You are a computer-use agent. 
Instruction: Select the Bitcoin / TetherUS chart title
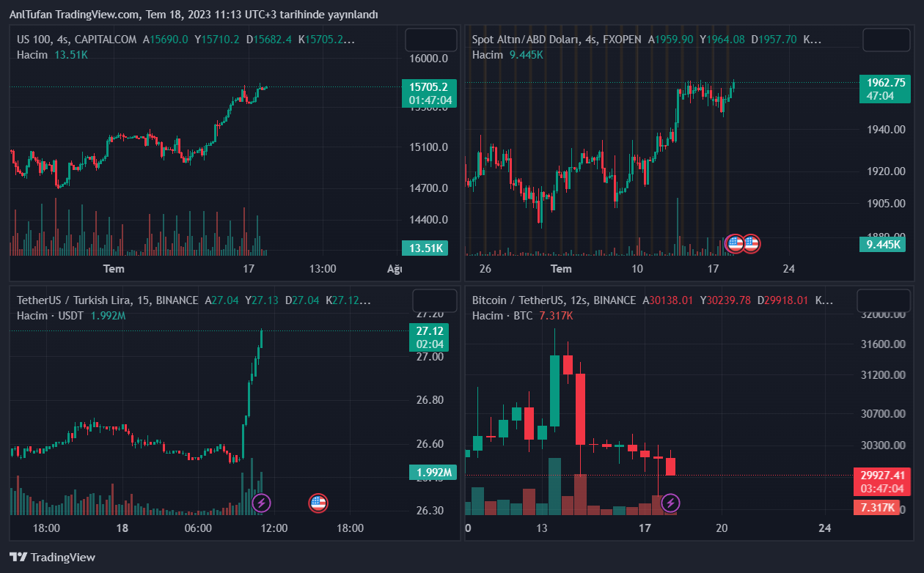[x=554, y=300]
